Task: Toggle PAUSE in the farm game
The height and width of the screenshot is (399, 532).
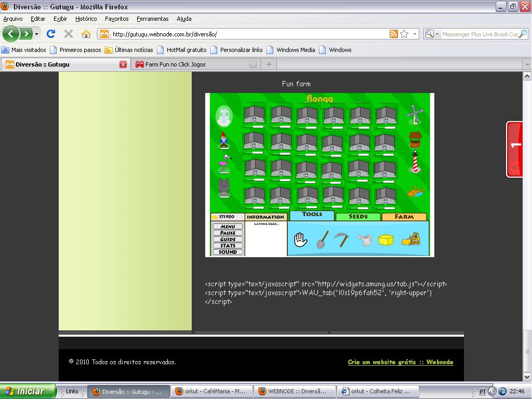Action: click(x=228, y=233)
